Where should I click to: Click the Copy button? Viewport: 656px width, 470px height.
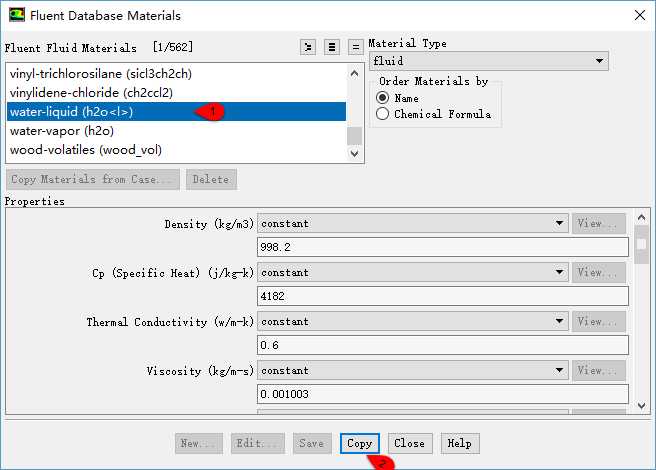pyautogui.click(x=360, y=443)
